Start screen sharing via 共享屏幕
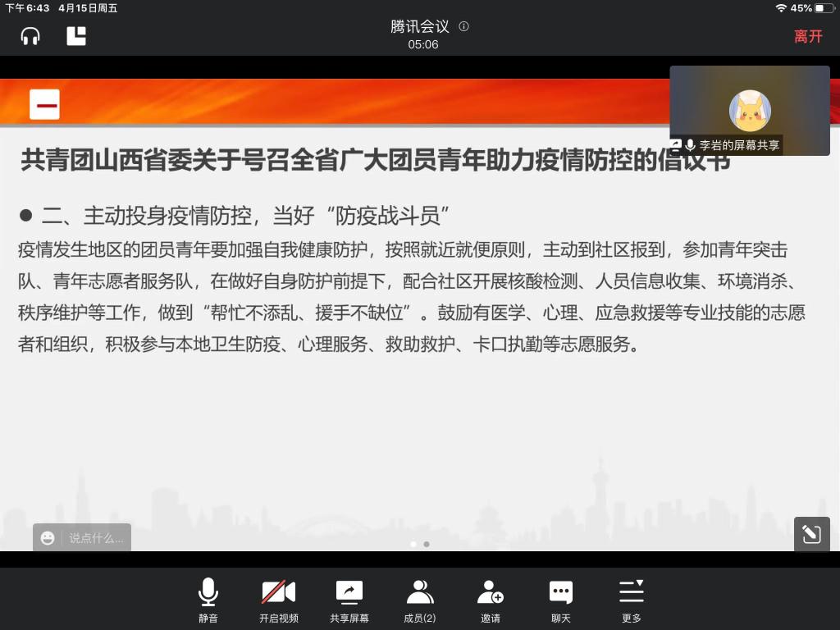 pyautogui.click(x=349, y=600)
